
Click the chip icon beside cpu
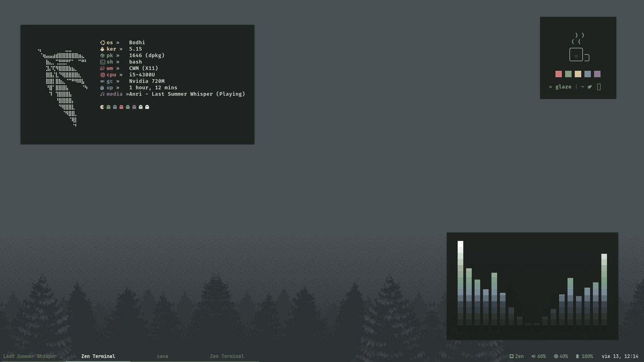coord(103,75)
